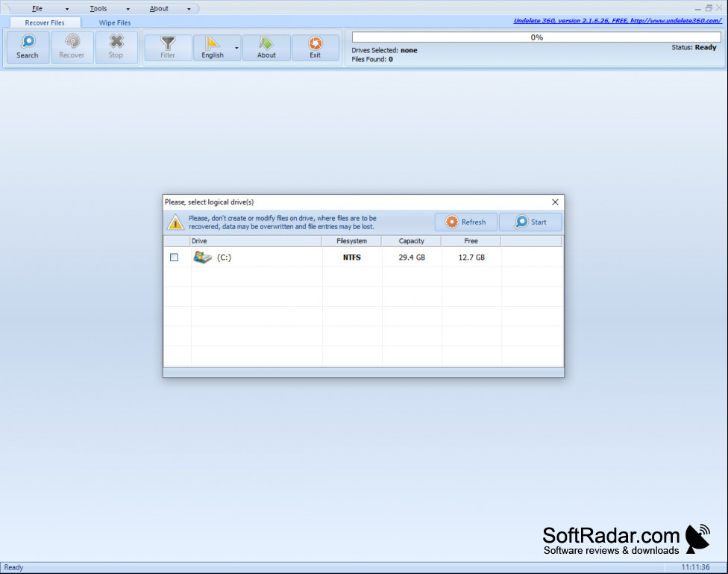Expand the Tools menu arrow
This screenshot has width=728, height=574.
(128, 9)
